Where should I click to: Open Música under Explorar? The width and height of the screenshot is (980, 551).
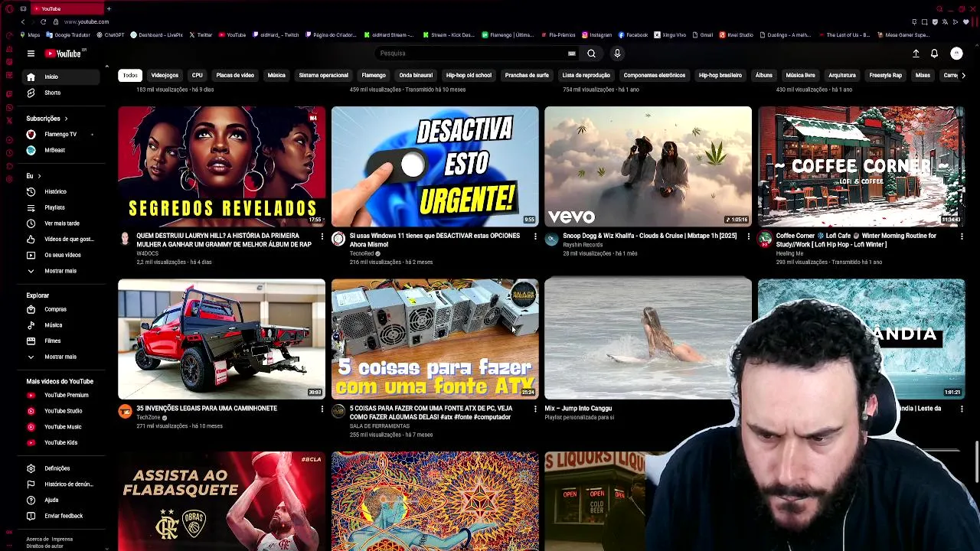(x=60, y=325)
